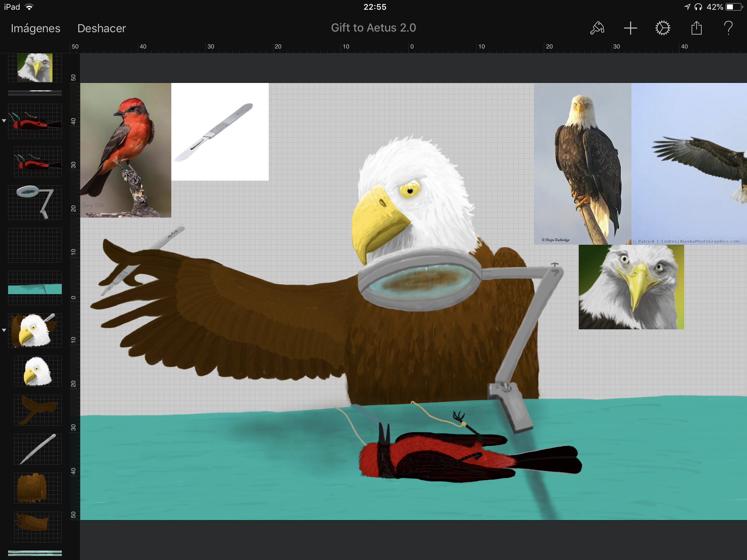747x560 pixels.
Task: Tap the title Gift to Aetus 2.0
Action: coord(373,28)
